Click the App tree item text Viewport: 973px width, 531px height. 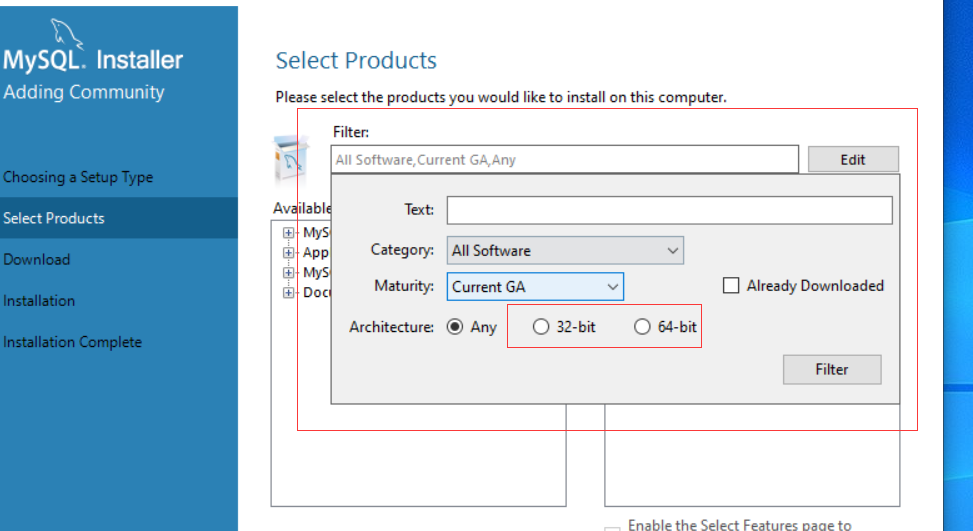(x=316, y=252)
